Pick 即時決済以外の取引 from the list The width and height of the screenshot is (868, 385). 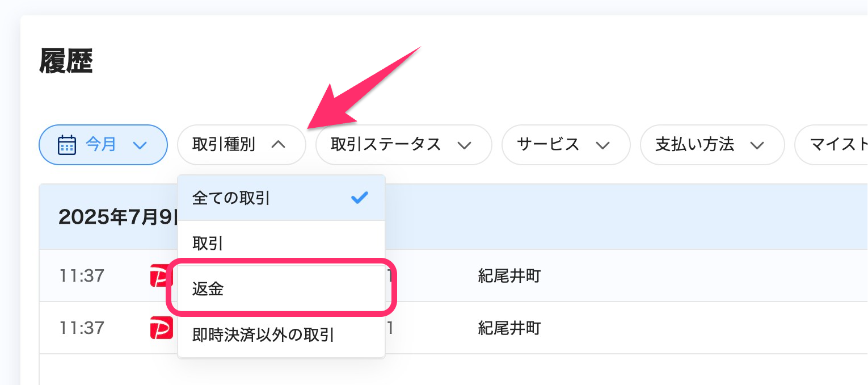tap(263, 335)
